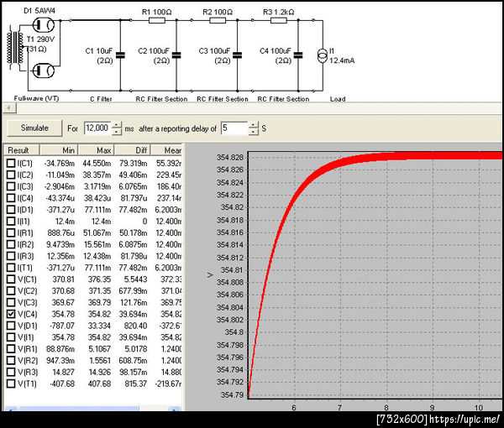Viewport: 504px width, 428px height.
Task: Click the V(C4) Min value 354.78
Action: [63, 314]
